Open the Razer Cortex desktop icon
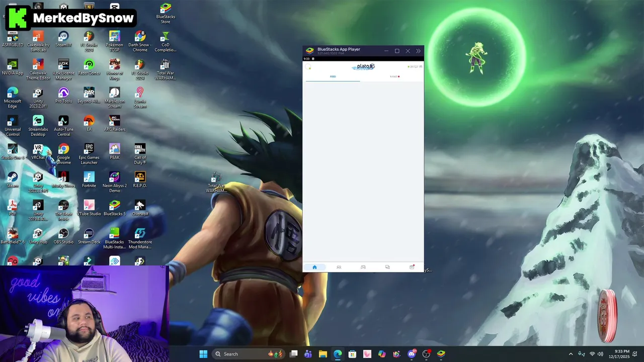This screenshot has width=644, height=362. (x=89, y=67)
